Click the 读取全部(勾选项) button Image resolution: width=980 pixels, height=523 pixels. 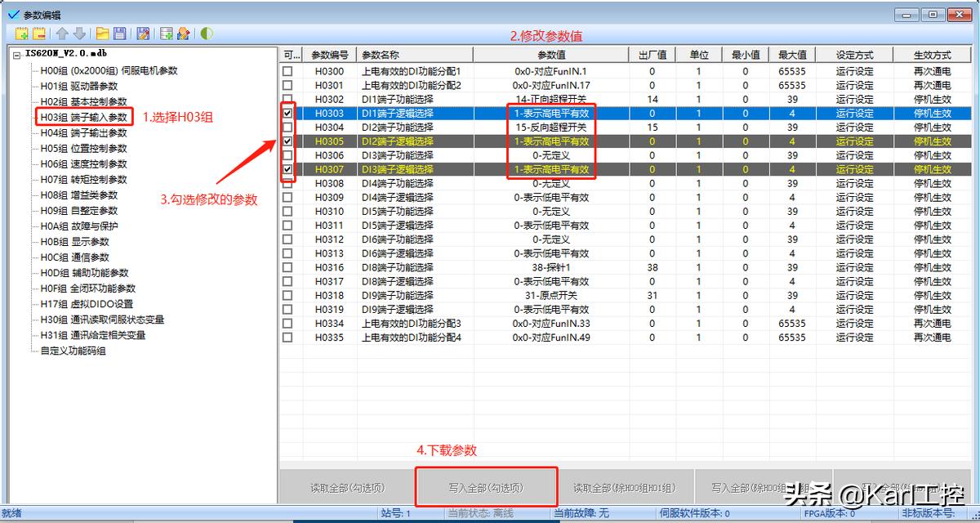pos(348,488)
